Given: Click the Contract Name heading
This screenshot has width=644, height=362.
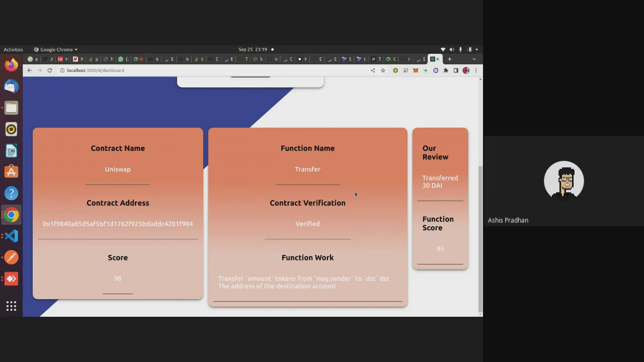Looking at the screenshot, I should (118, 148).
